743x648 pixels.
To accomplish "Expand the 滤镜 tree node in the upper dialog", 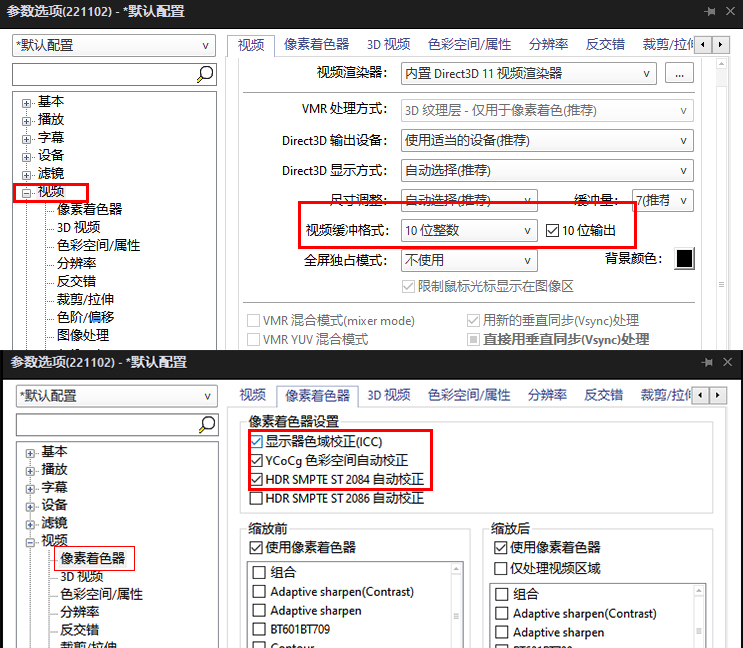I will [26, 174].
